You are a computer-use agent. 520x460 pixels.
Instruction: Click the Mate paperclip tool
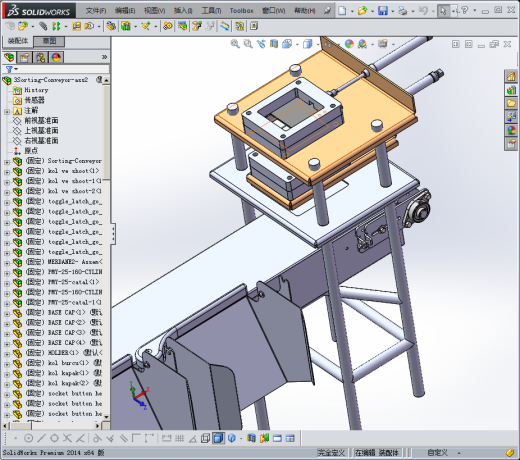tap(43, 26)
